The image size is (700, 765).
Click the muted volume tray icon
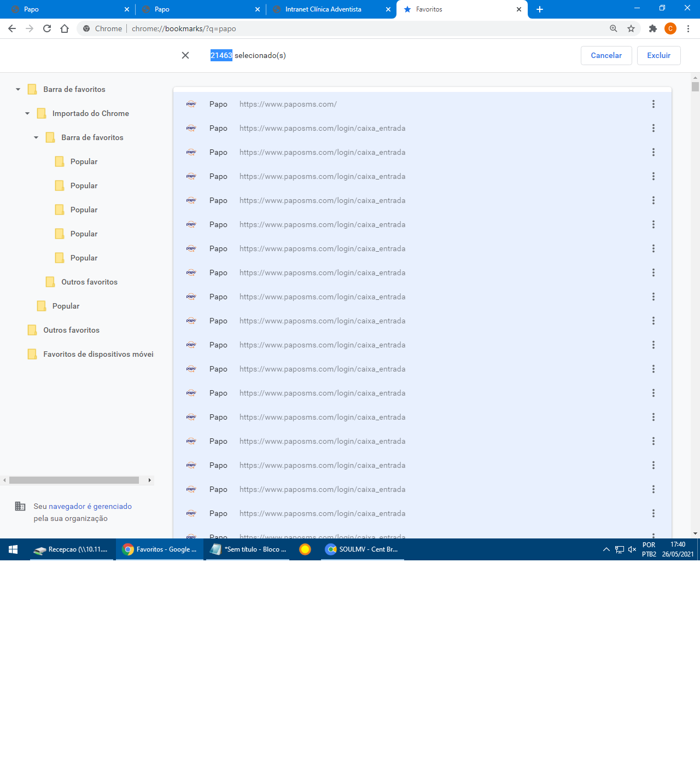coord(632,549)
